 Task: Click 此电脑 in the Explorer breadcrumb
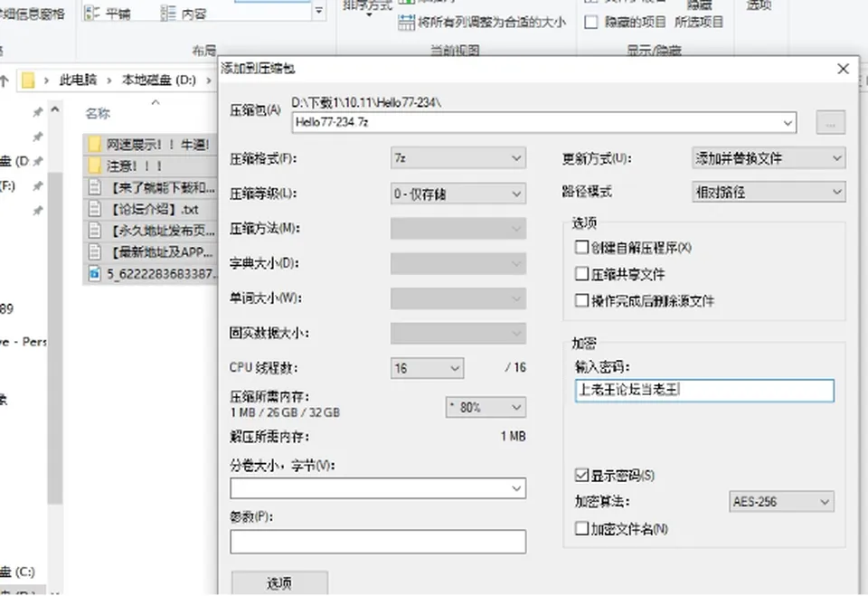(x=78, y=80)
